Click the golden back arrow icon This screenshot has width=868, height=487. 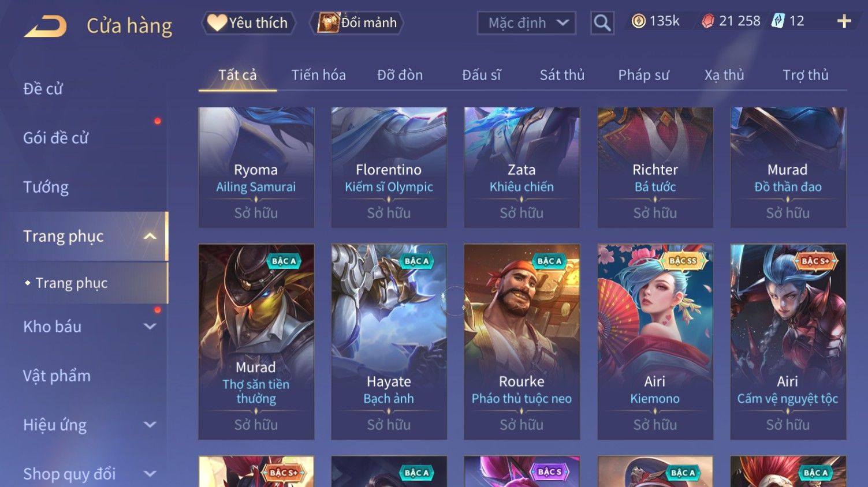46,26
